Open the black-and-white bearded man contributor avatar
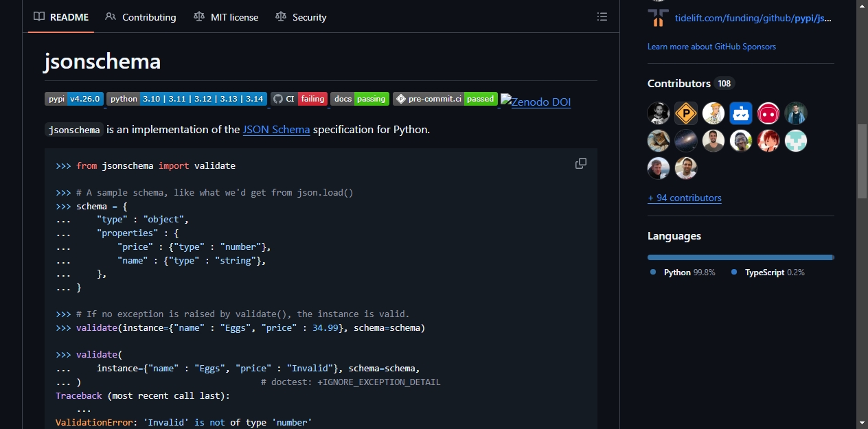Viewport: 868px width, 429px height. click(x=659, y=113)
